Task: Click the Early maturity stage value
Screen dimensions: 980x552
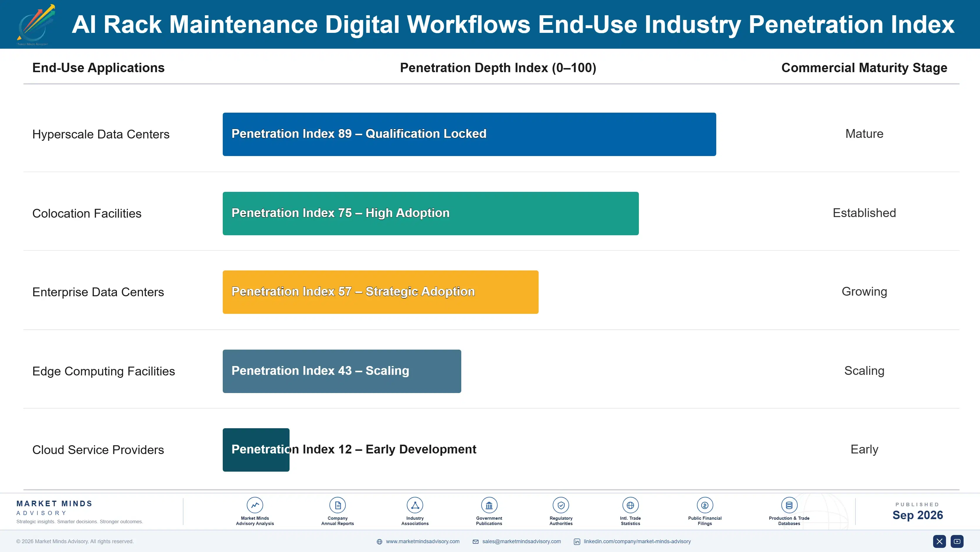Action: pyautogui.click(x=864, y=449)
